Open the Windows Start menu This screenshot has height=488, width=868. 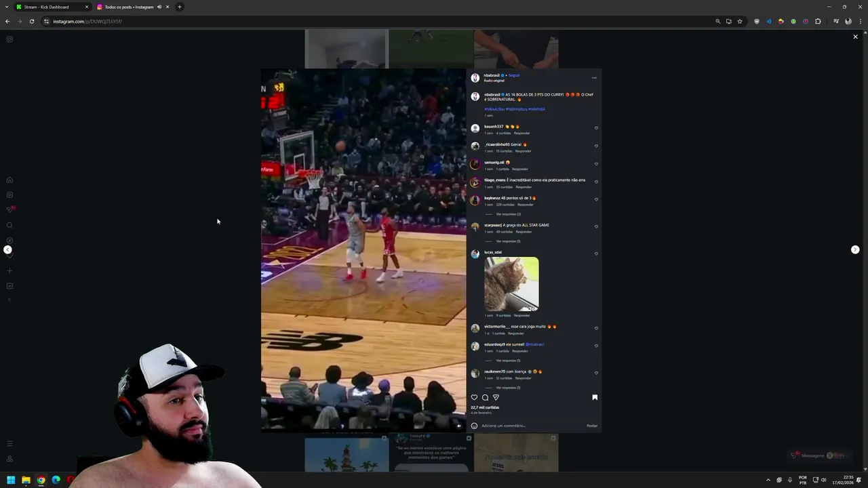11,480
